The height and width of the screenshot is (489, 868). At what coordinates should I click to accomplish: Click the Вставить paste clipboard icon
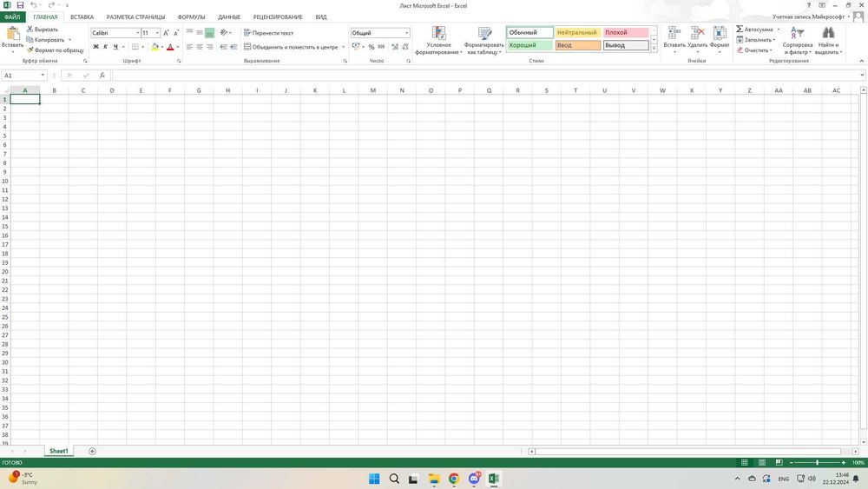(12, 34)
